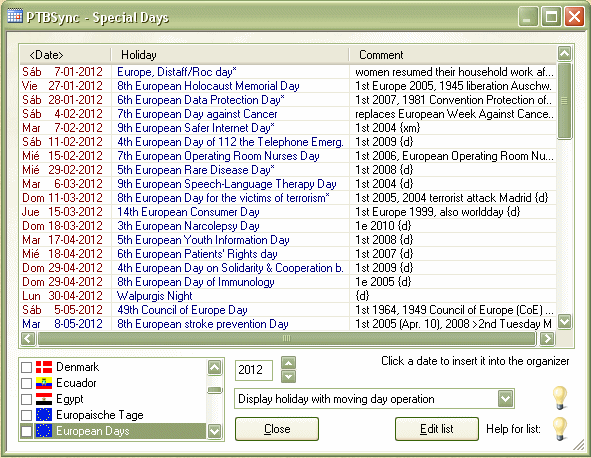Check the Egypt checkbox
Viewport: 591px width, 458px height.
click(26, 399)
